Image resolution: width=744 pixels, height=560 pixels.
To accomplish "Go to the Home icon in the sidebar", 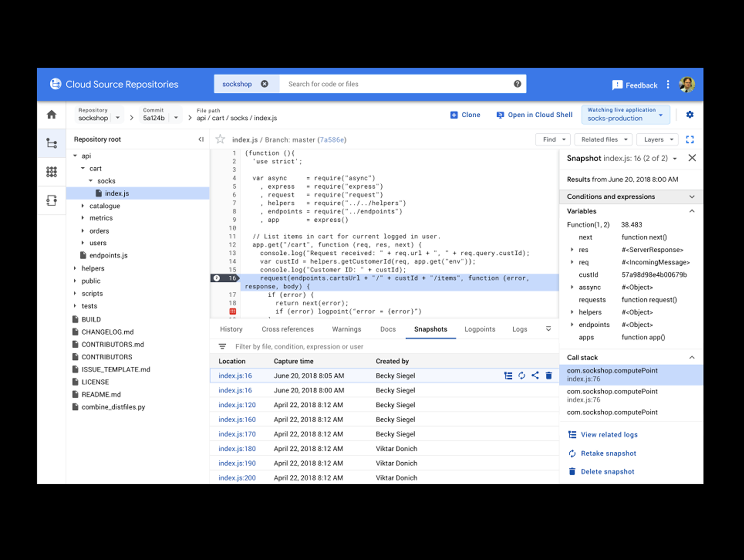I will [52, 114].
